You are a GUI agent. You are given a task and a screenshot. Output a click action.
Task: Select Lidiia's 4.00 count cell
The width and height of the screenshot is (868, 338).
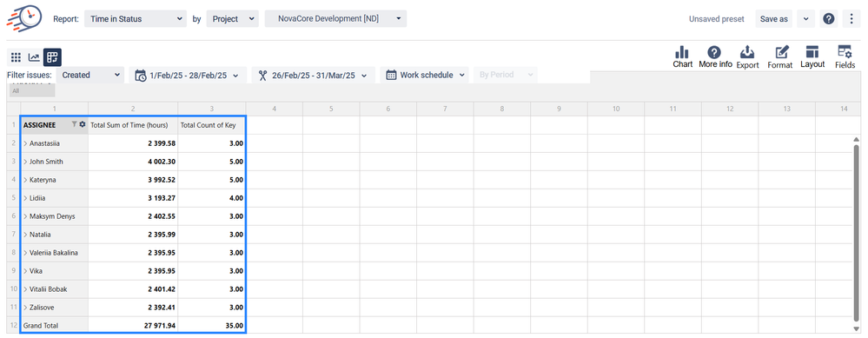(x=212, y=198)
